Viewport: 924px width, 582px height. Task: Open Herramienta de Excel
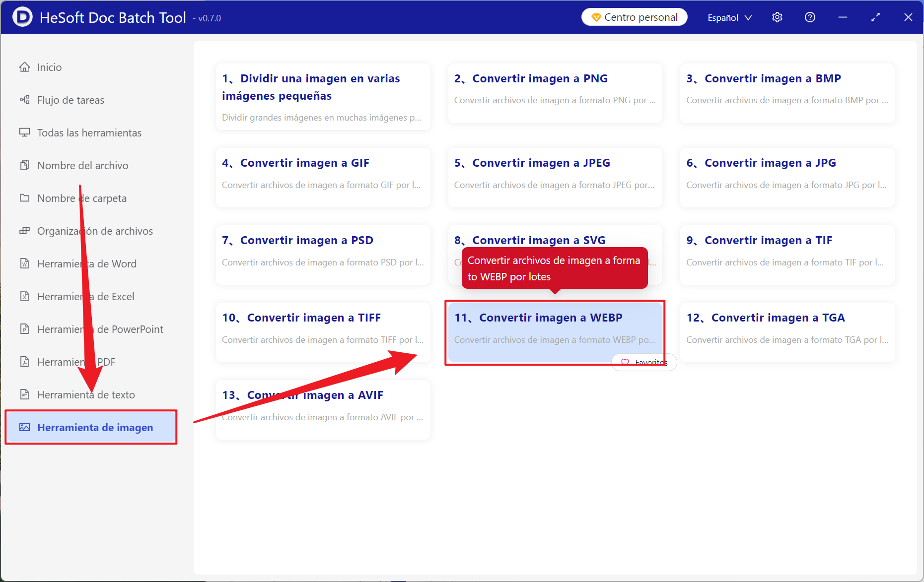coord(85,296)
